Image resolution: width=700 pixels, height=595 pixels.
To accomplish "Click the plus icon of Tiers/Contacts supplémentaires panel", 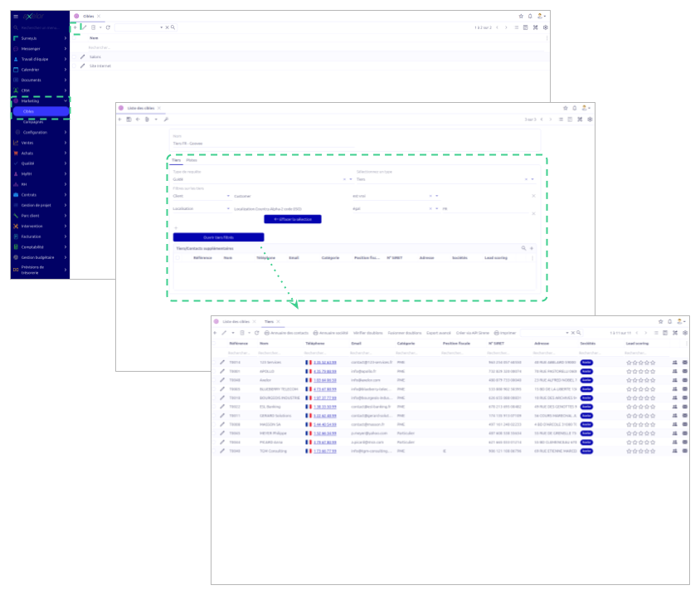I will 532,248.
